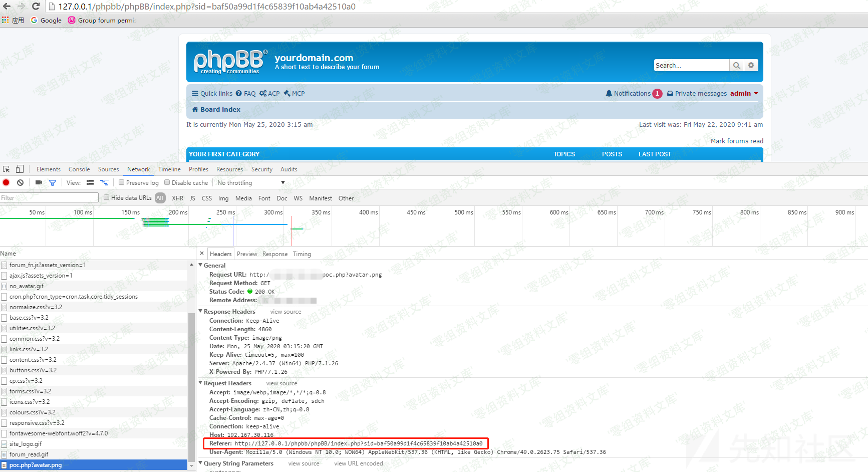
Task: Toggle the device mode icon in DevTools
Action: click(x=20, y=169)
